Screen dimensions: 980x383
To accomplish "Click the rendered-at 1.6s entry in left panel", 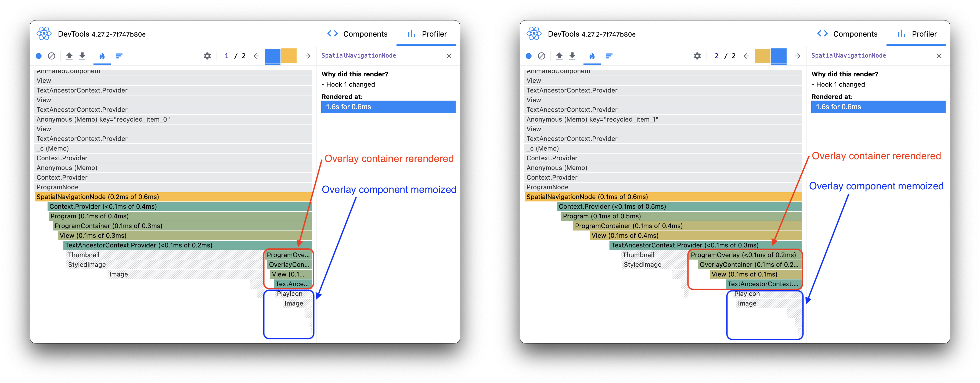I will pyautogui.click(x=388, y=107).
